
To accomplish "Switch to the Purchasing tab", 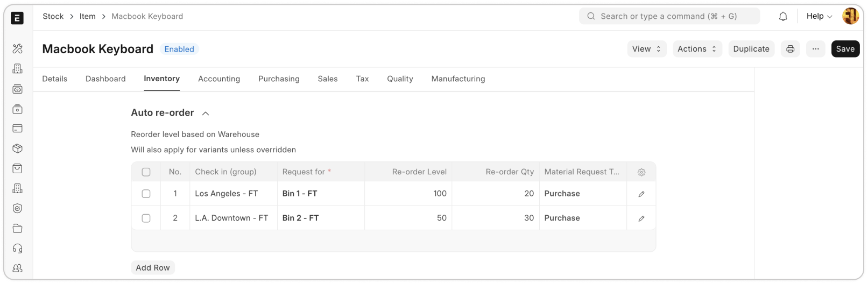I will (x=279, y=79).
